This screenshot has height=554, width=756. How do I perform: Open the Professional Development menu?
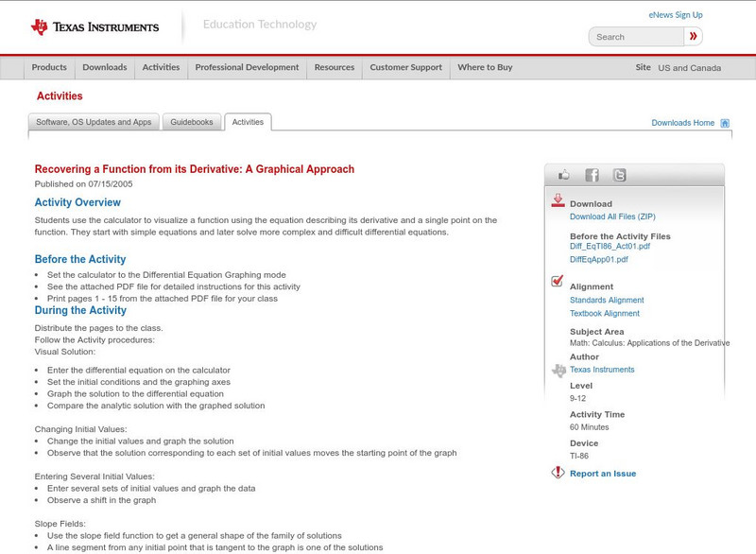[x=247, y=67]
